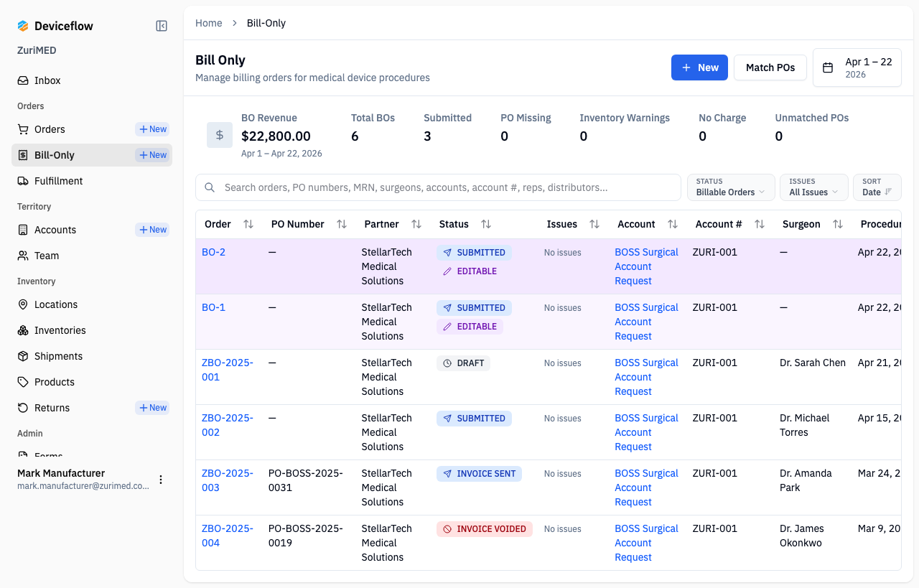Viewport: 919px width, 588px height.
Task: Click the DRAFT status badge
Action: (x=463, y=363)
